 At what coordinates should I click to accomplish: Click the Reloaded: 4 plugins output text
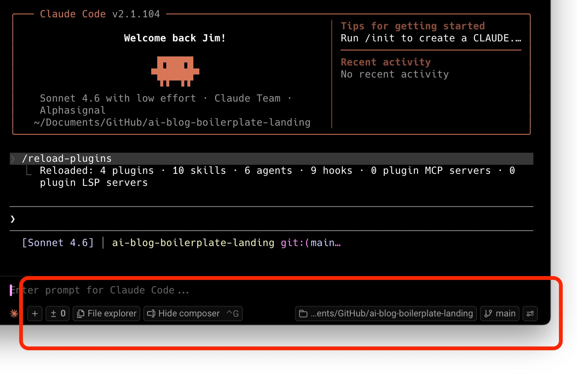coord(277,176)
